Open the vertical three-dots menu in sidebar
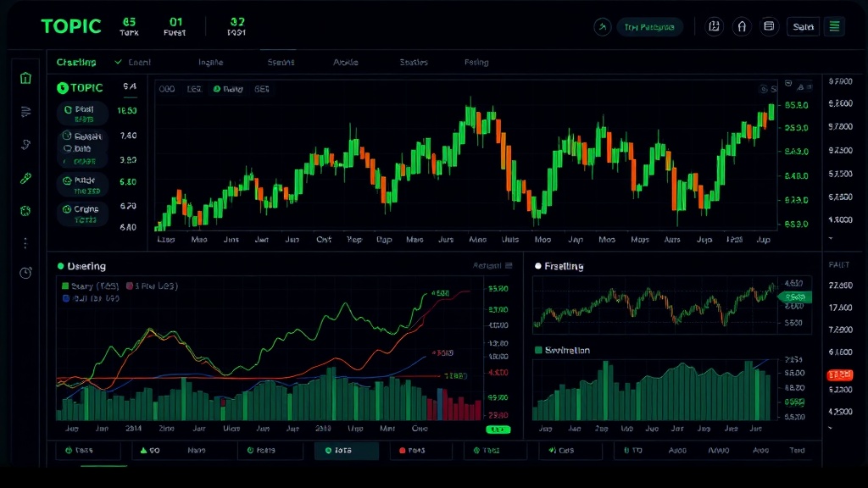The height and width of the screenshot is (488, 868). click(25, 243)
